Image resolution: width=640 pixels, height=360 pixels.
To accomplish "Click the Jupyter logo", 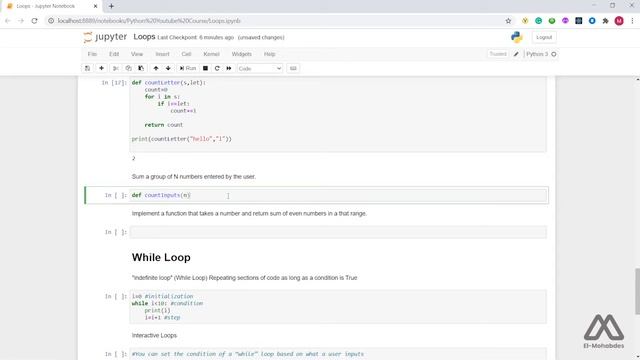I will point(105,37).
